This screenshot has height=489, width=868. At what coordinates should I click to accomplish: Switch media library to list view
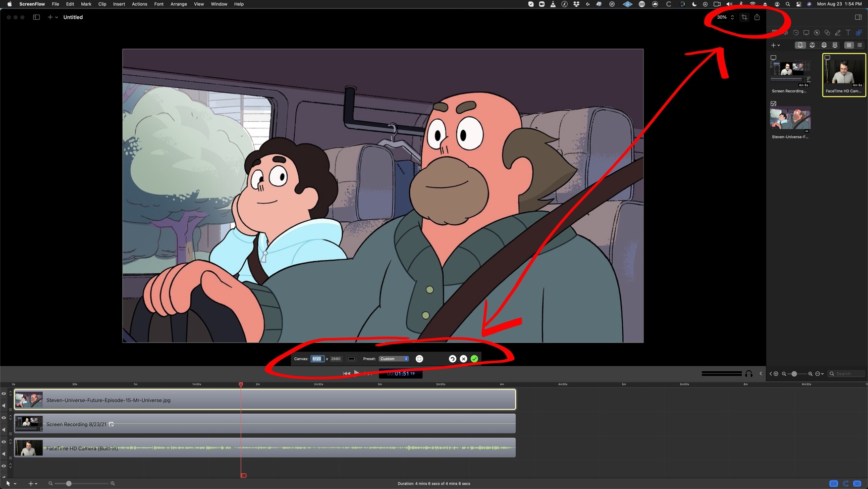coord(859,45)
